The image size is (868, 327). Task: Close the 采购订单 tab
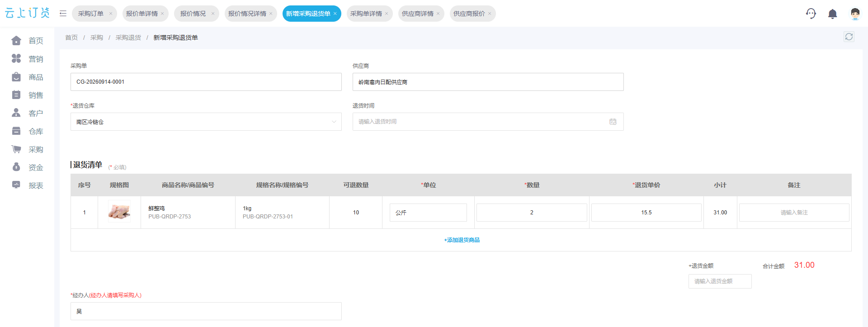pyautogui.click(x=111, y=14)
